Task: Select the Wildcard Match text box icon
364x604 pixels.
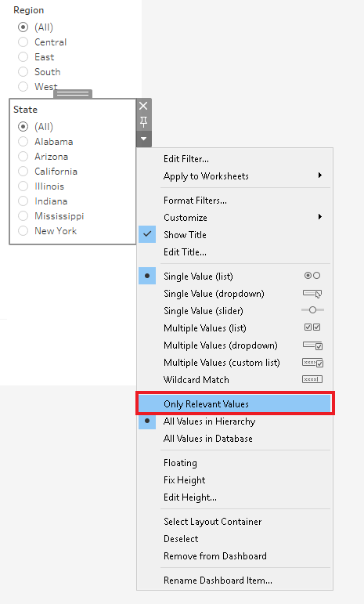Action: [x=312, y=379]
